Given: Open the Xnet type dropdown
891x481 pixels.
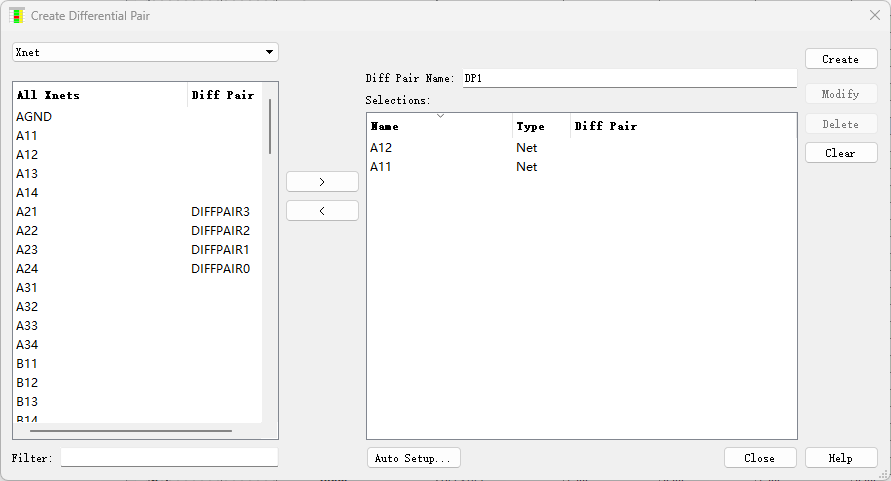Looking at the screenshot, I should point(145,52).
